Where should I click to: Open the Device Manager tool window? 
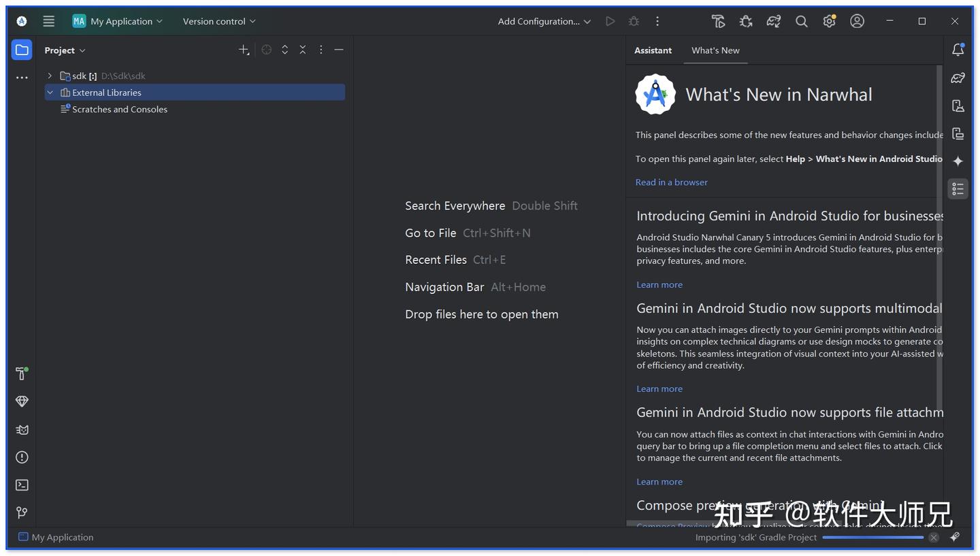click(958, 105)
